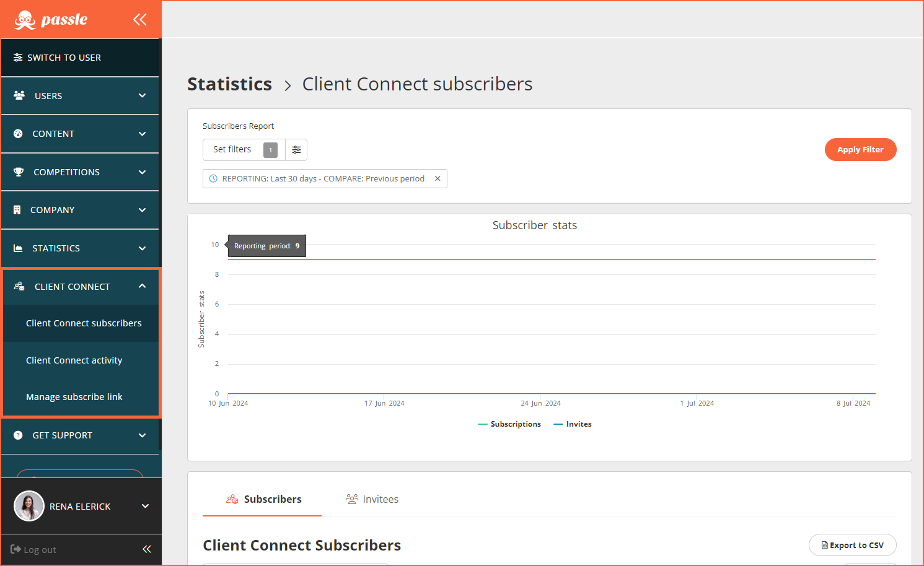The width and height of the screenshot is (924, 566).
Task: Click the clock icon in reporting chip
Action: click(213, 178)
